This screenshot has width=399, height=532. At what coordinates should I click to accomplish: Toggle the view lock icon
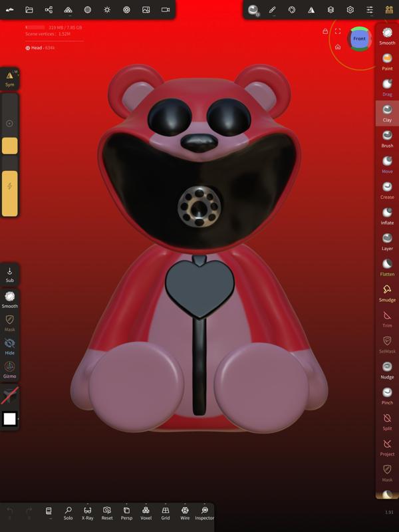tap(325, 31)
